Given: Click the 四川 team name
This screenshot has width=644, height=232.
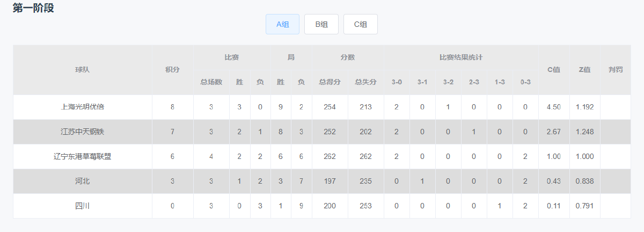Looking at the screenshot, I should click(x=83, y=206).
